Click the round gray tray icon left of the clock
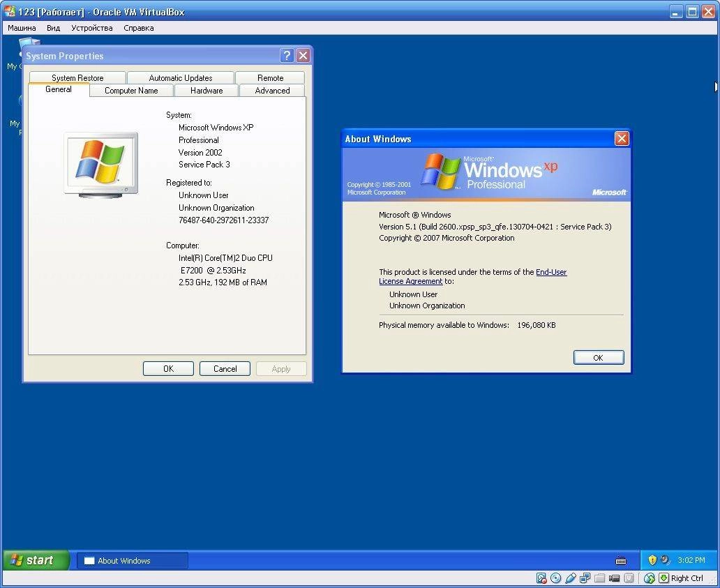This screenshot has width=720, height=588. (x=666, y=560)
